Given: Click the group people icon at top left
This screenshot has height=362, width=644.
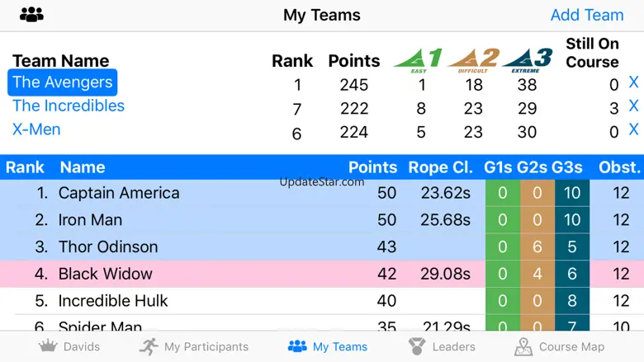Looking at the screenshot, I should [31, 15].
